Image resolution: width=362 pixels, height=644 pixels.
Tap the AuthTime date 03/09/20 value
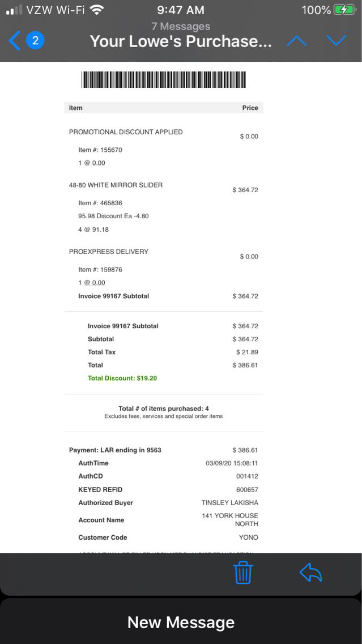(232, 463)
